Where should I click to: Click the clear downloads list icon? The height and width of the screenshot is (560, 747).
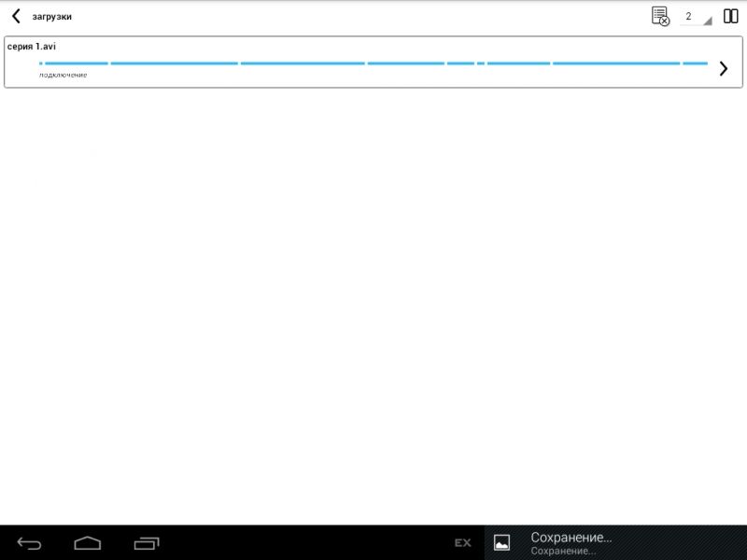pyautogui.click(x=660, y=16)
